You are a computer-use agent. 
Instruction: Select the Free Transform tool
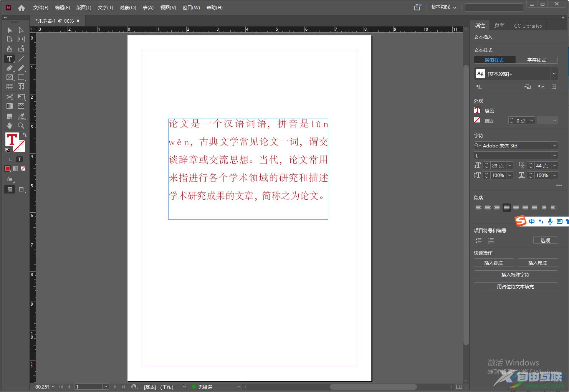pos(21,97)
